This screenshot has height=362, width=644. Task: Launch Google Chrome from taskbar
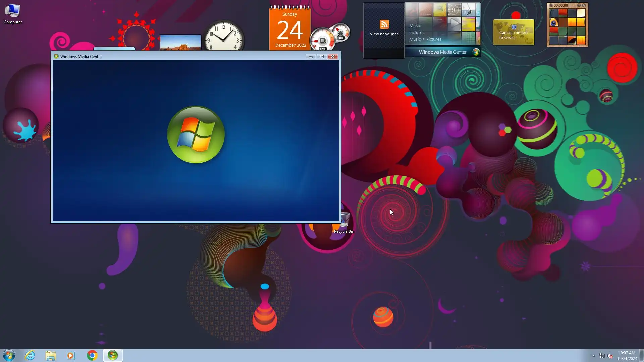[x=92, y=355]
